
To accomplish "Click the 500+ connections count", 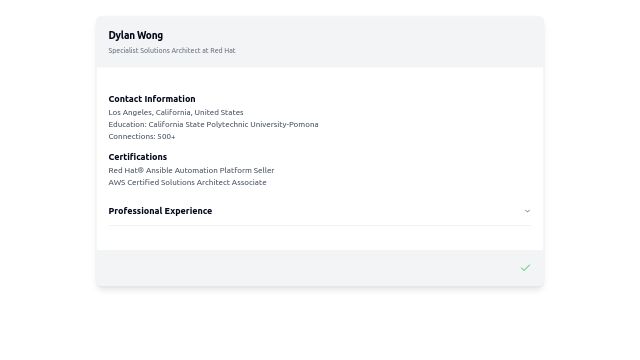I will 166,136.
